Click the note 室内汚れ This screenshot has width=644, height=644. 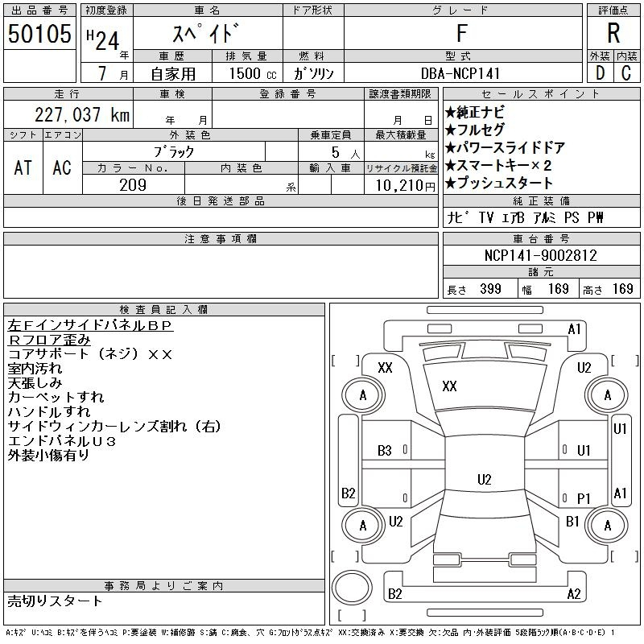(35, 369)
